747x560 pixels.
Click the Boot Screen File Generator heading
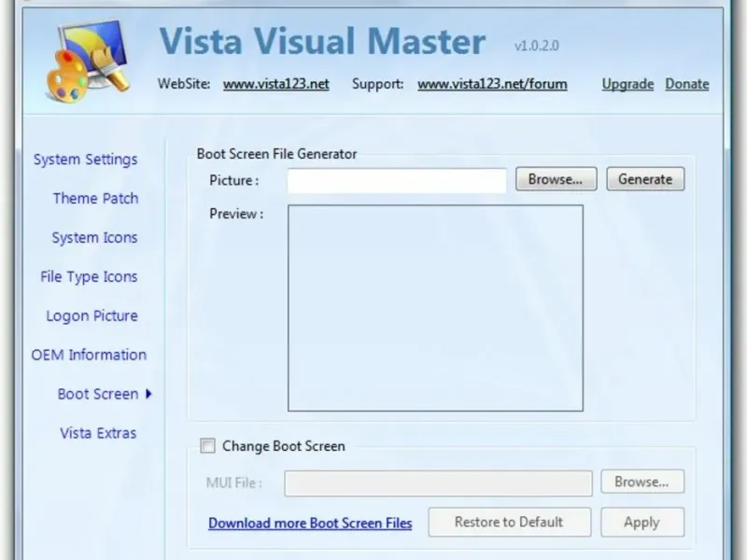pos(276,154)
